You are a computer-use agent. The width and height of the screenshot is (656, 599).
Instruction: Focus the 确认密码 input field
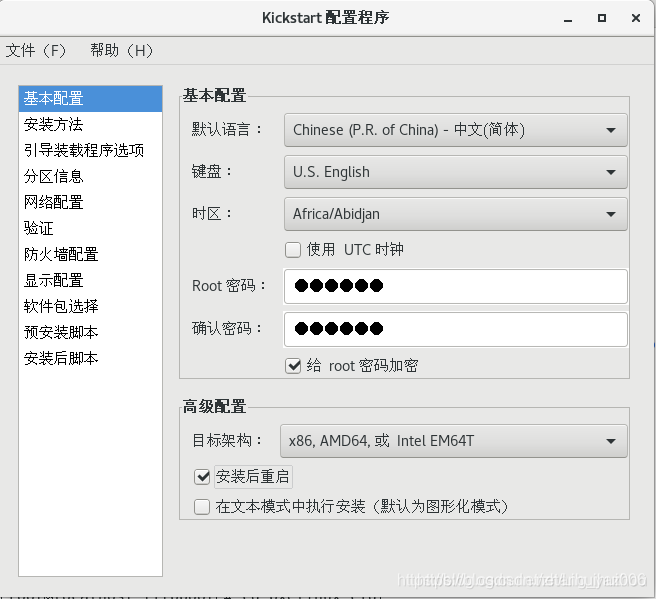pos(456,329)
